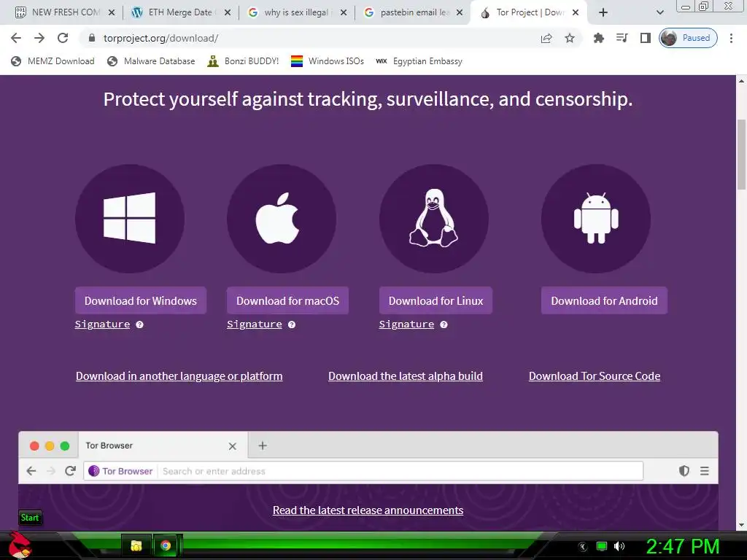Click the share page icon in address bar
This screenshot has height=560, width=747.
tap(546, 38)
